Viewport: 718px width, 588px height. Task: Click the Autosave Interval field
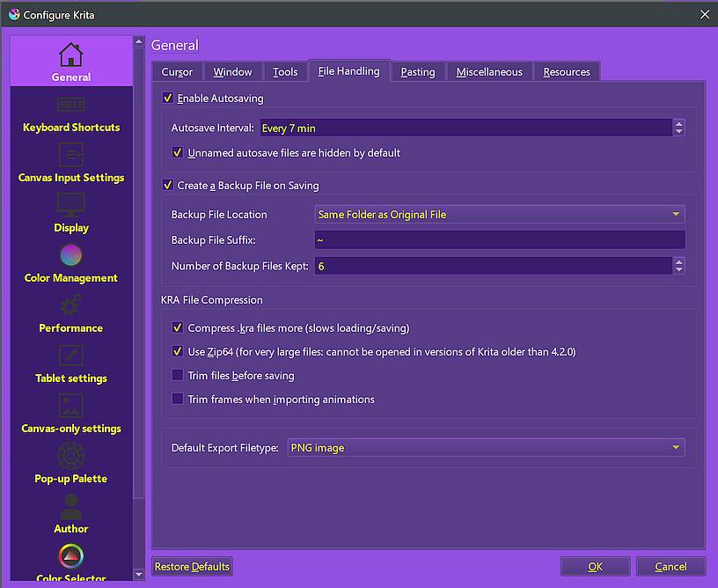(466, 128)
